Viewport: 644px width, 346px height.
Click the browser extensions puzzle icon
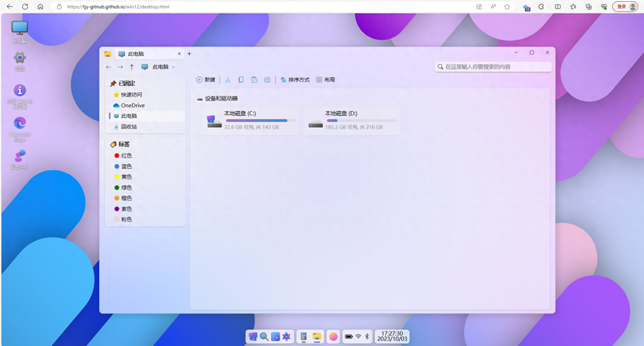point(541,7)
